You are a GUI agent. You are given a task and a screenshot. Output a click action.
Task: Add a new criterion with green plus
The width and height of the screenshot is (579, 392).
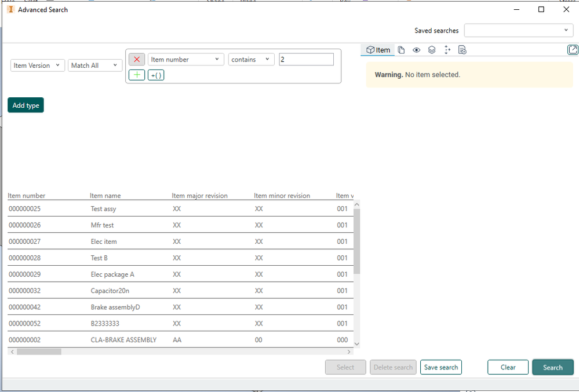(x=137, y=75)
